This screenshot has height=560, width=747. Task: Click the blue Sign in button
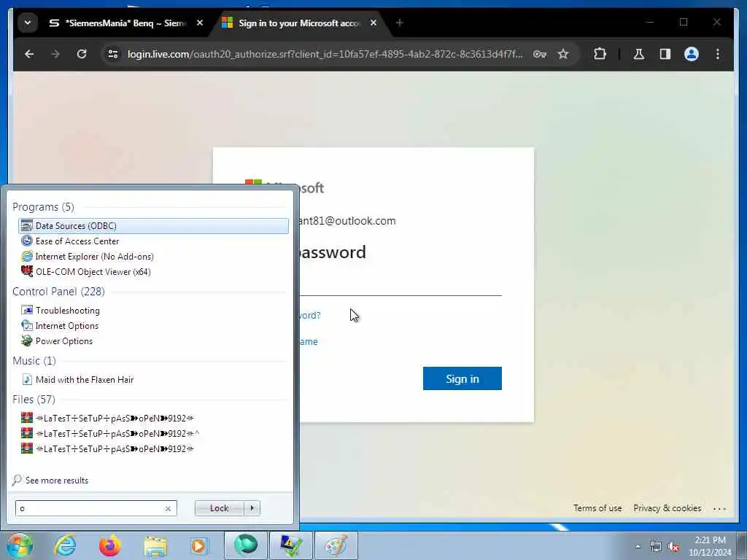pos(462,378)
